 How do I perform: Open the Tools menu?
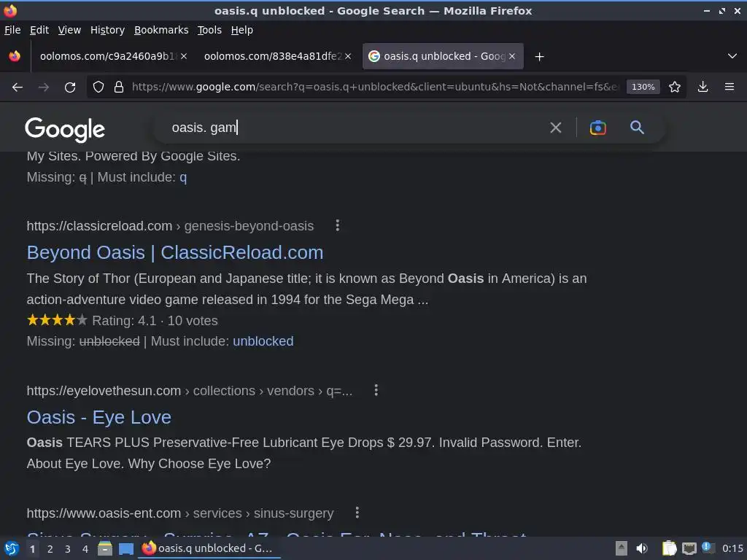coord(209,30)
